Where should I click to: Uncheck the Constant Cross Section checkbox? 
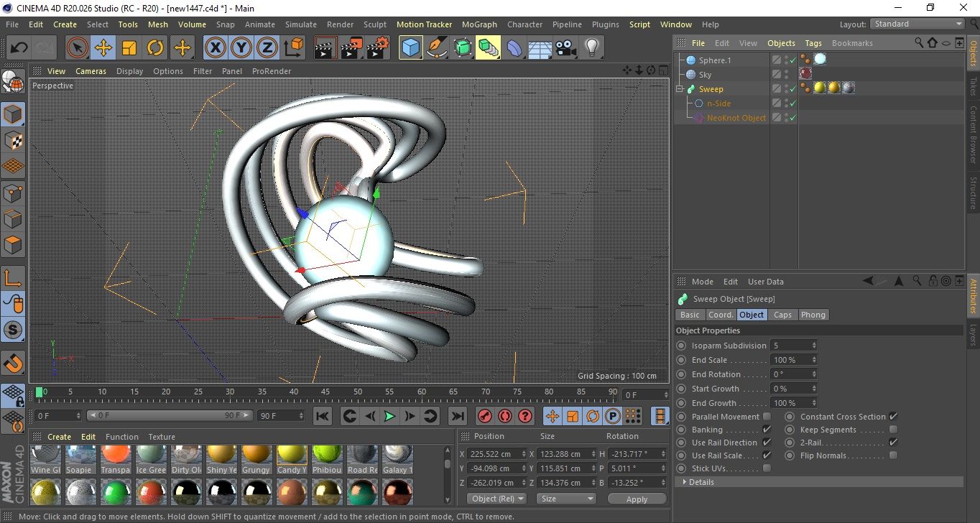pos(893,417)
